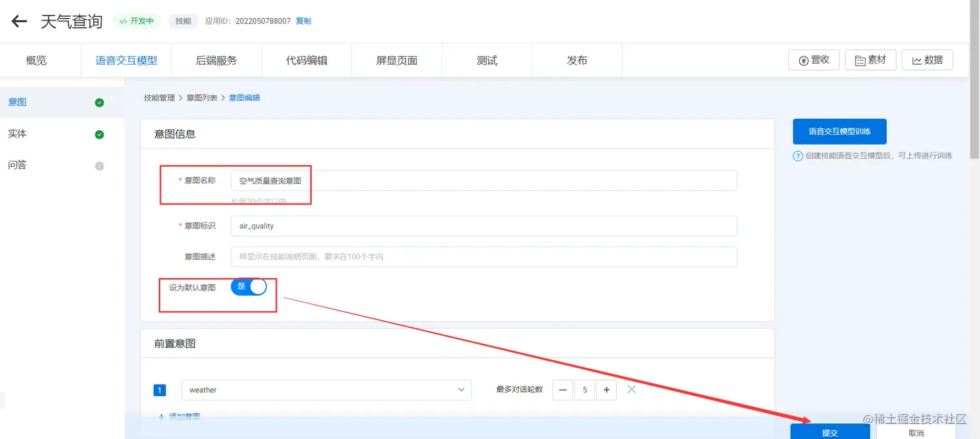Select 问答 in the left sidebar
Viewport: 980px width, 439px height.
(x=62, y=165)
